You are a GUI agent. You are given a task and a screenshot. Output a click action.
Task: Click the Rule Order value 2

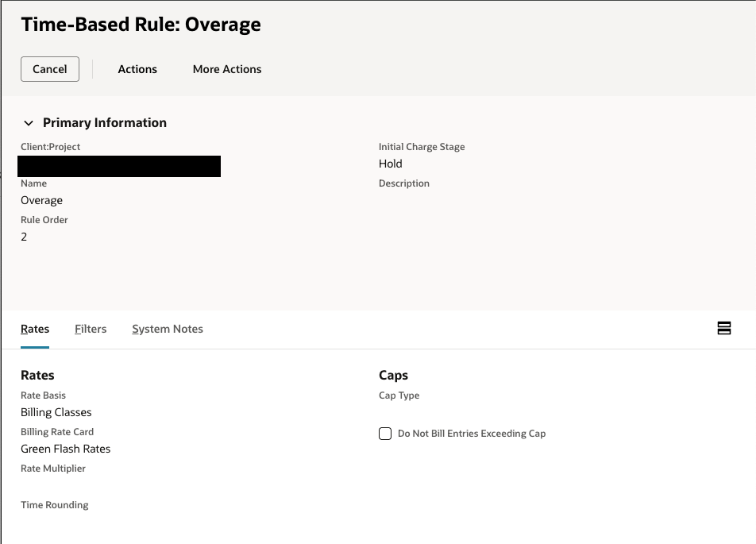tap(24, 237)
